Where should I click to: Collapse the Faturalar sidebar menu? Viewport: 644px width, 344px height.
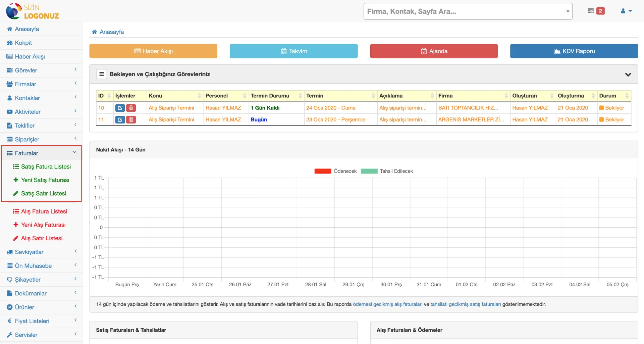coord(41,153)
